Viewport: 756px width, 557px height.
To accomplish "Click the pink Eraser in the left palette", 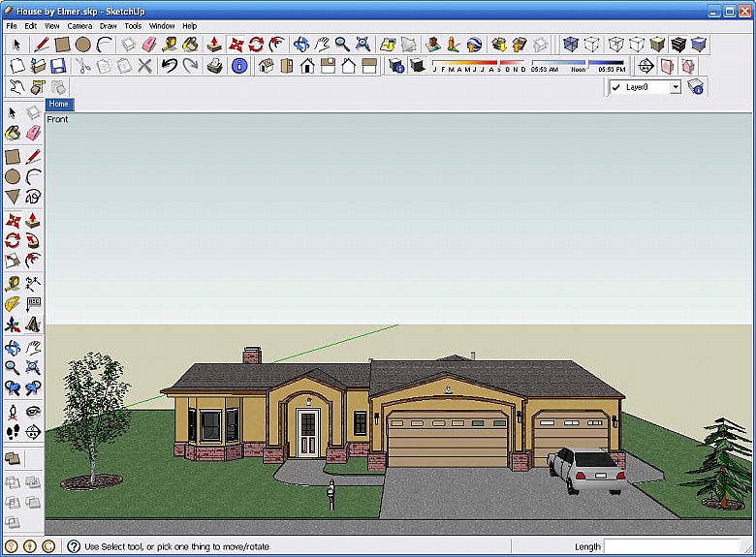I will tap(33, 133).
